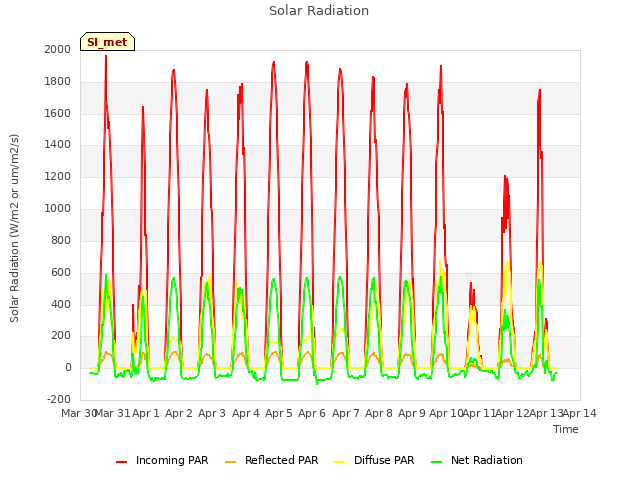Click the 1600 y-axis tick label
Viewport: 640px width, 480px height.
point(58,113)
